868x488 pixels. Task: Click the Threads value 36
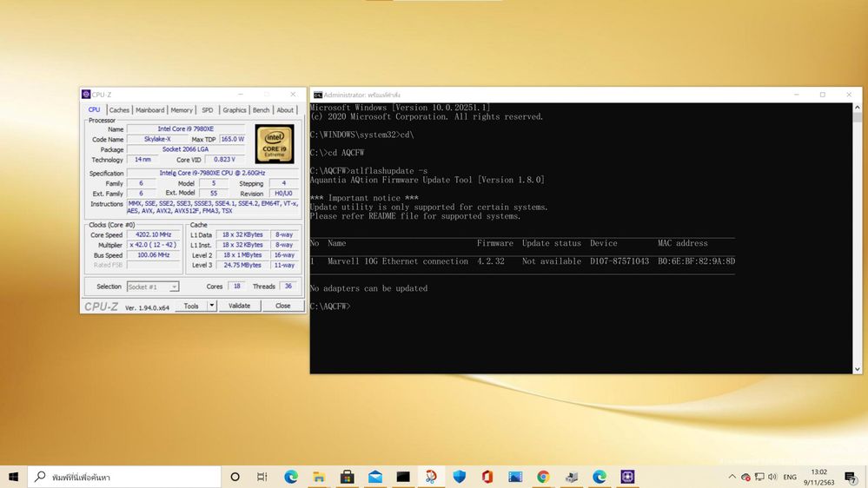288,286
